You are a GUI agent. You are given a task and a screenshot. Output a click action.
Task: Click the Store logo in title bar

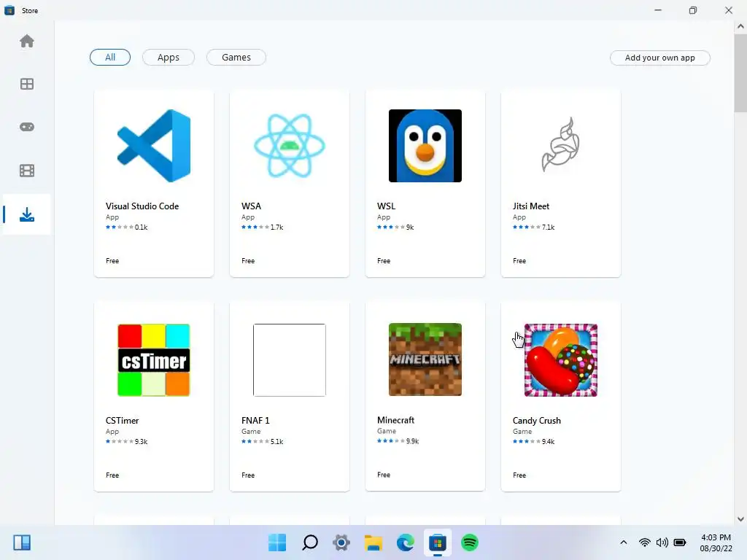(x=9, y=10)
